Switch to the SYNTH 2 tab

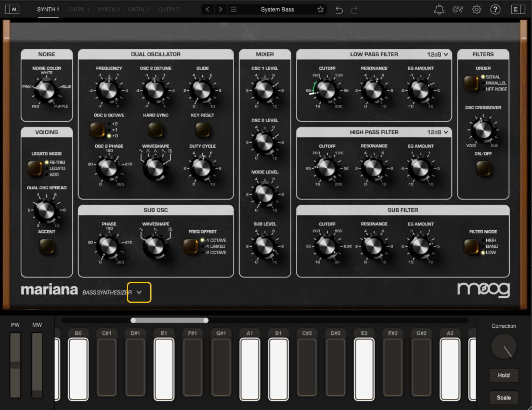(x=108, y=10)
